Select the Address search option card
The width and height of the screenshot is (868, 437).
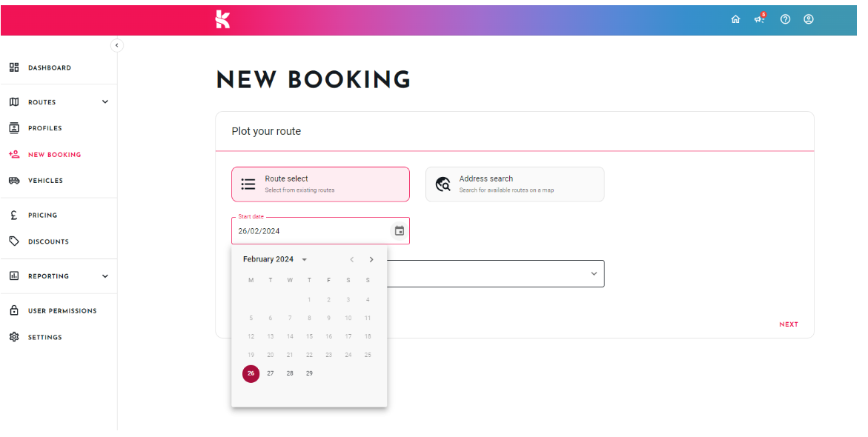coord(515,184)
